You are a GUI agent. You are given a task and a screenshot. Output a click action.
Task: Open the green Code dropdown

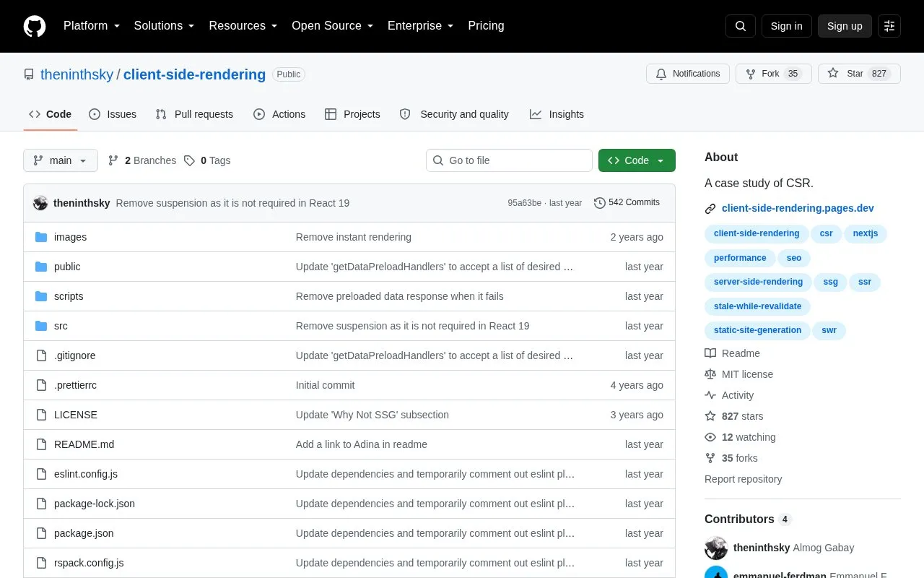pyautogui.click(x=637, y=160)
